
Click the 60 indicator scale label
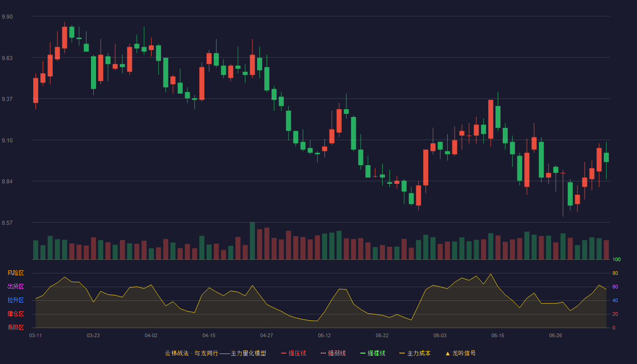click(x=615, y=287)
